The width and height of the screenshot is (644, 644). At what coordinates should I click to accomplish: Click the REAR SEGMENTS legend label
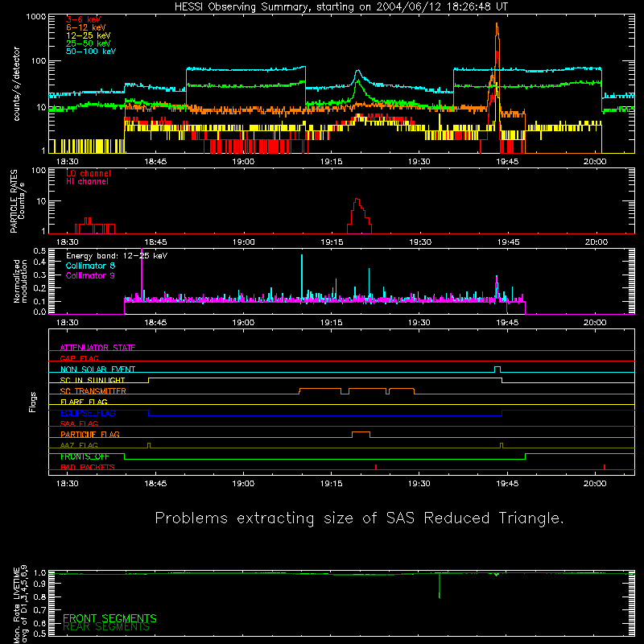[106, 627]
